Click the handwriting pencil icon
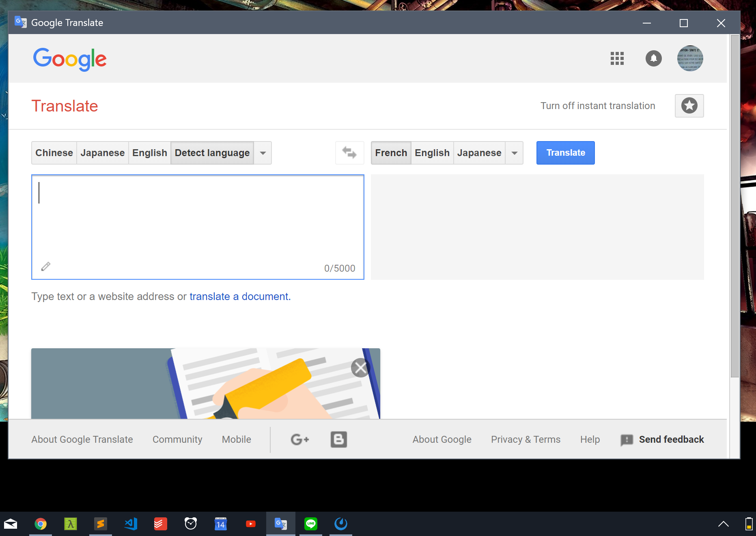This screenshot has width=756, height=536. (46, 266)
